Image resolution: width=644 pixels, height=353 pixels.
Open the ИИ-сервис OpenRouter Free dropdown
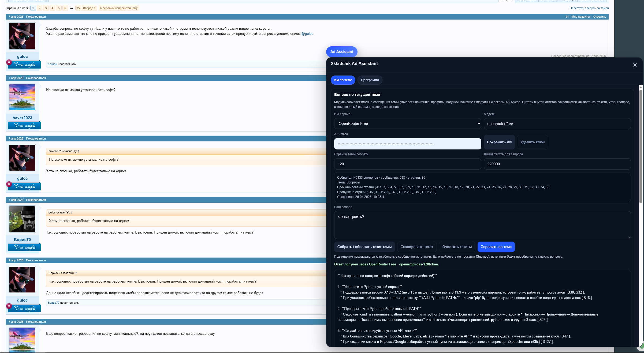click(407, 123)
